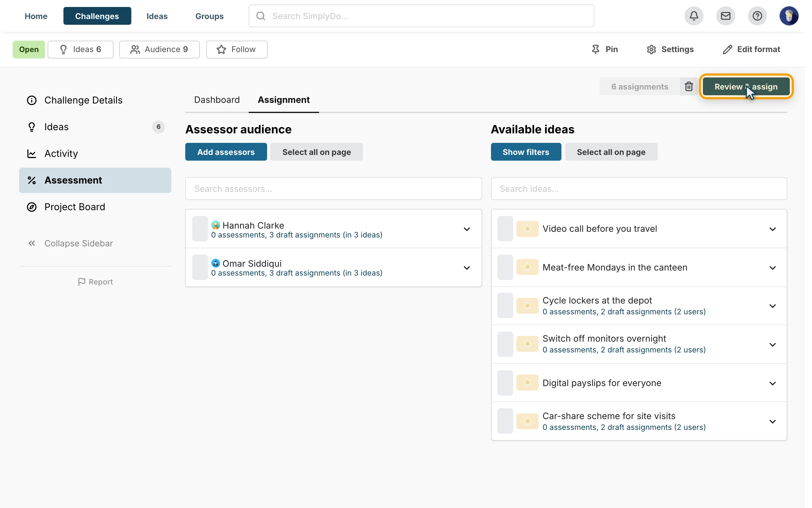Screen dimensions: 812x508
Task: Switch to the Dashboard tab
Action: click(217, 100)
